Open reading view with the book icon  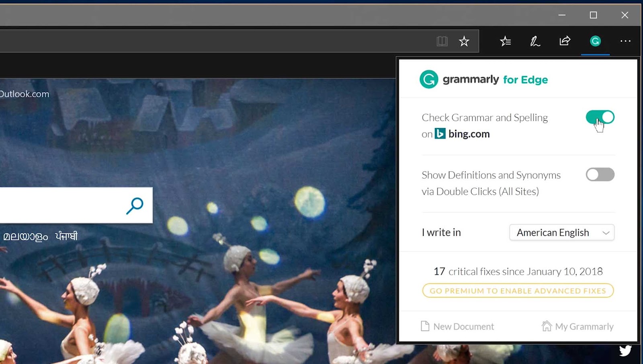pos(442,41)
